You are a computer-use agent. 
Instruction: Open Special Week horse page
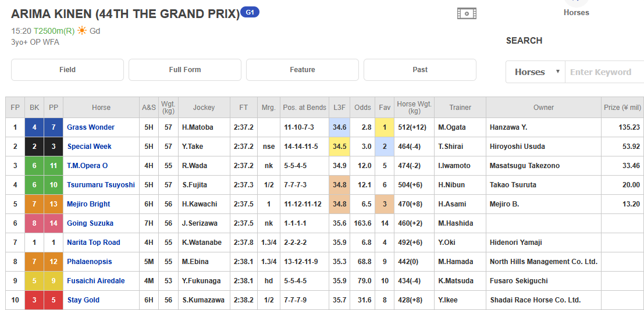point(89,147)
